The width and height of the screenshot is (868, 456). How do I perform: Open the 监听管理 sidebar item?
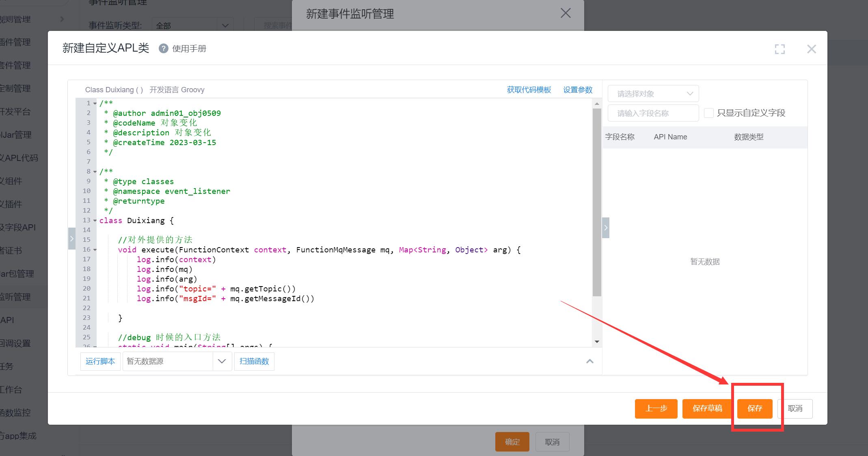(x=15, y=297)
